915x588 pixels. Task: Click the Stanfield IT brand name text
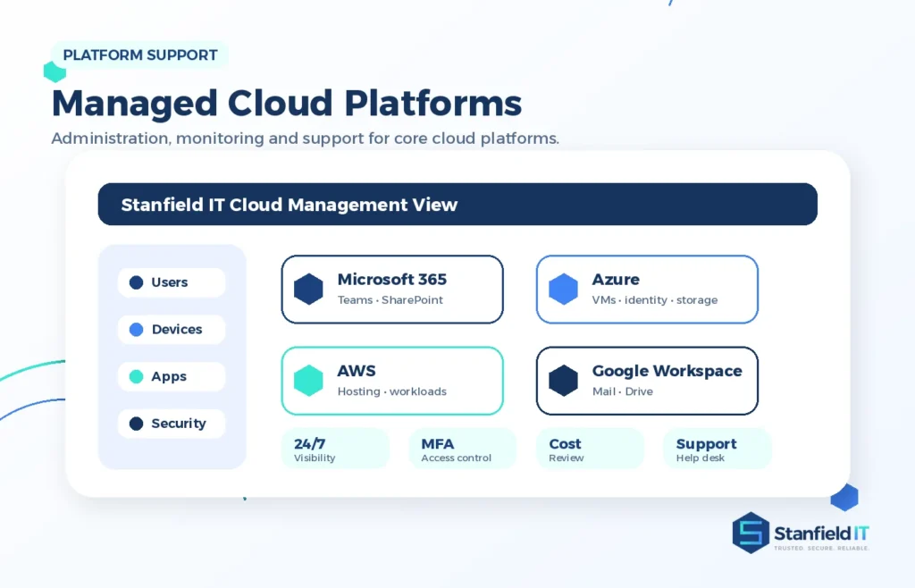point(821,533)
